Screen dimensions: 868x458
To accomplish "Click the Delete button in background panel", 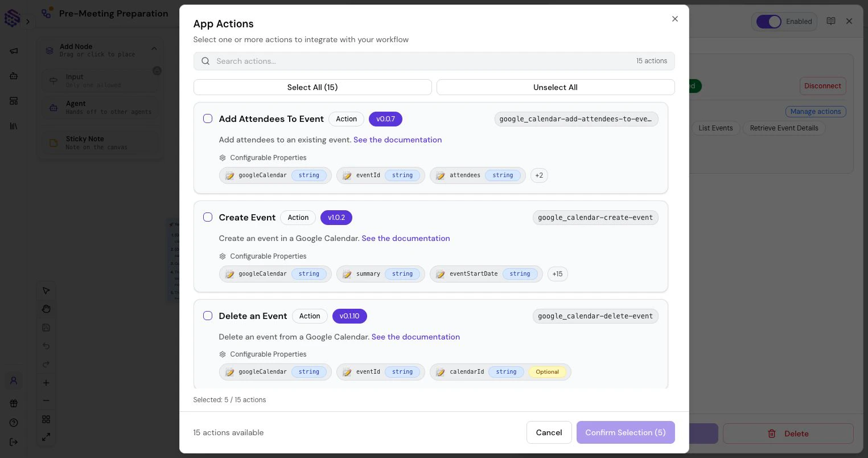I will tap(788, 434).
